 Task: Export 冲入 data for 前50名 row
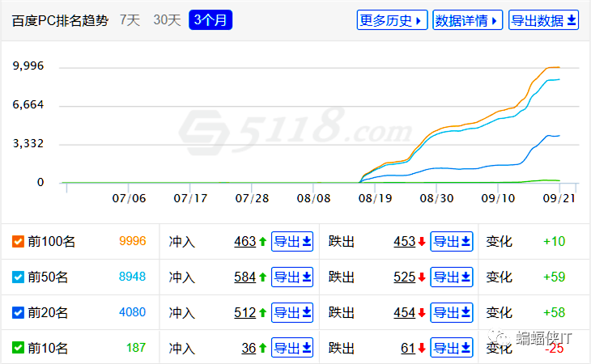292,277
